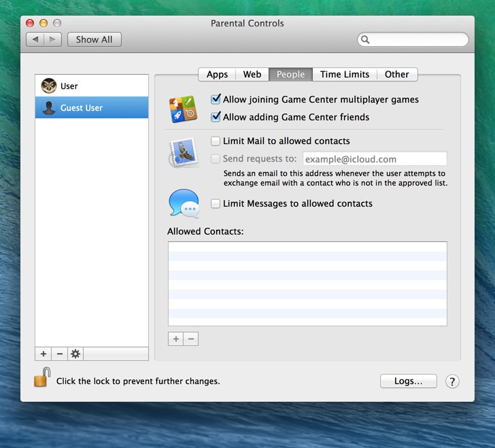495x448 pixels.
Task: Select the People tab
Action: [291, 75]
